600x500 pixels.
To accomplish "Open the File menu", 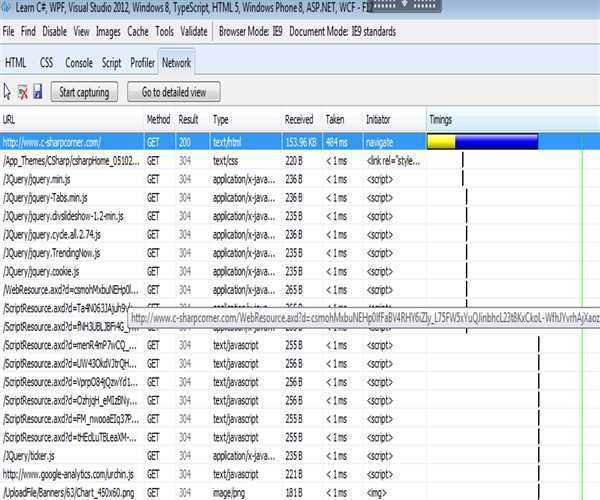I will point(9,31).
